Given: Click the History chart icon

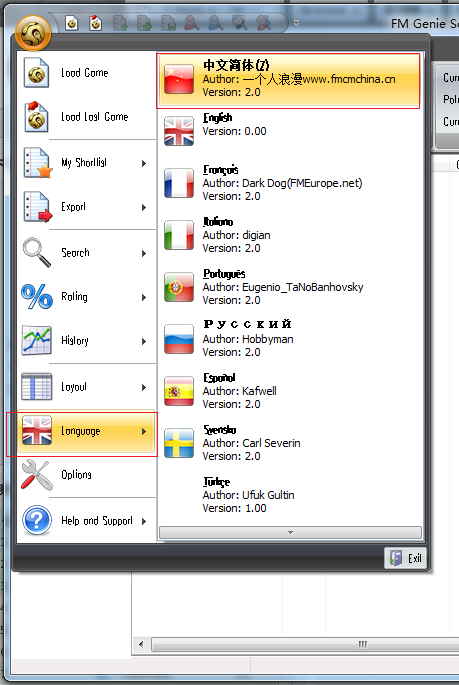Looking at the screenshot, I should pos(37,340).
